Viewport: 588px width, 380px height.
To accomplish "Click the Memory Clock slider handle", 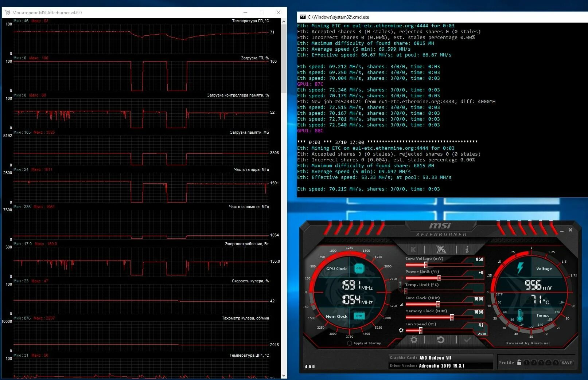I will (x=452, y=317).
